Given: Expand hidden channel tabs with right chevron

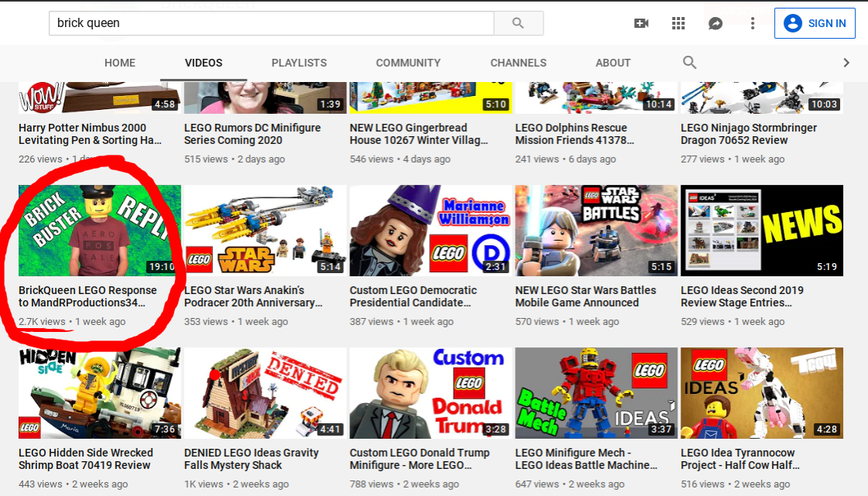Looking at the screenshot, I should 846,63.
